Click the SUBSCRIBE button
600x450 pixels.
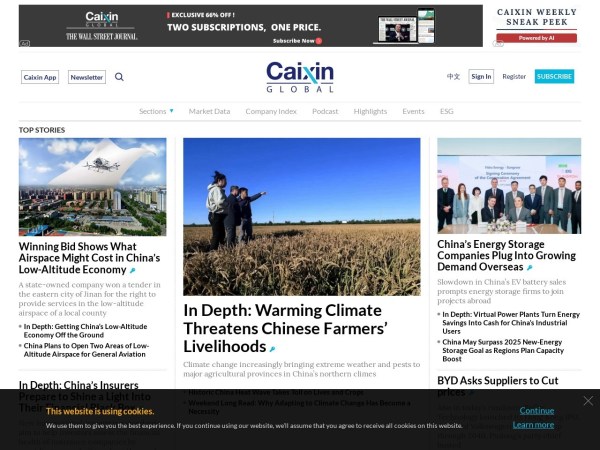[554, 77]
